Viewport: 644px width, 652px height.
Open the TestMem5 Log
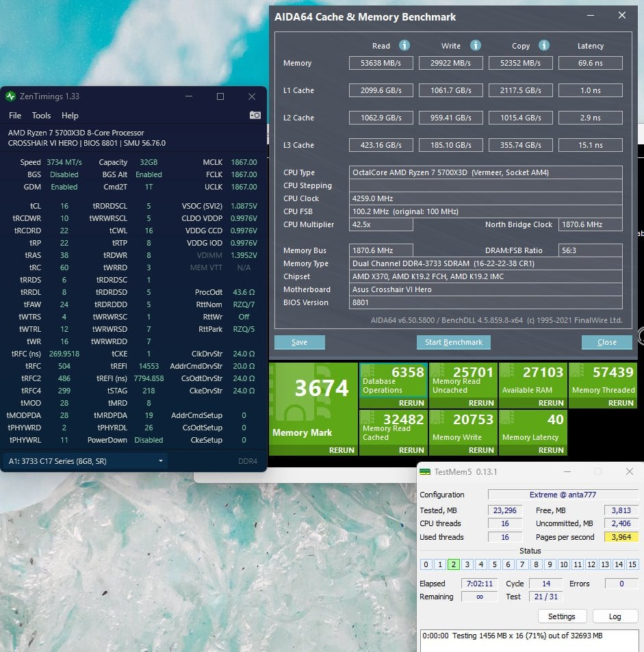[x=615, y=616]
